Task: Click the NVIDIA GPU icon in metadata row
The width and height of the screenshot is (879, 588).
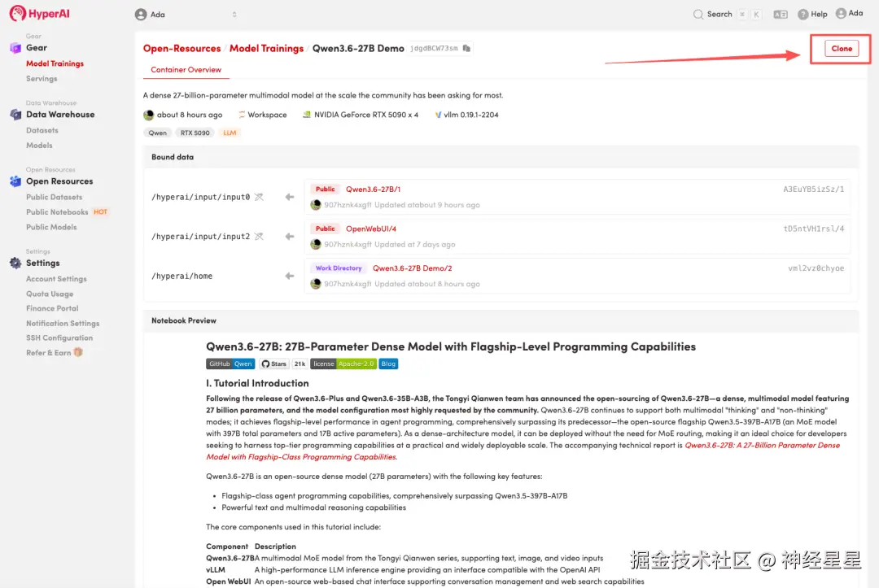Action: pos(307,114)
